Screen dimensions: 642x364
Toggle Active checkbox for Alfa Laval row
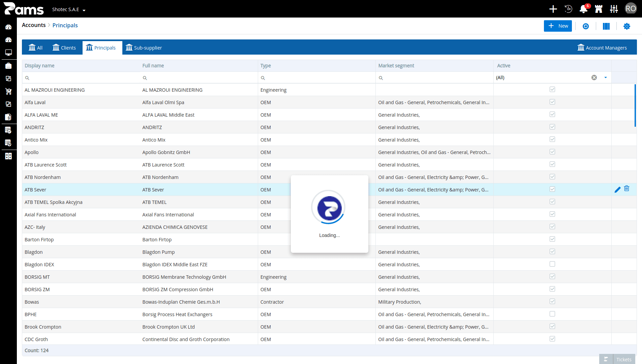point(552,102)
